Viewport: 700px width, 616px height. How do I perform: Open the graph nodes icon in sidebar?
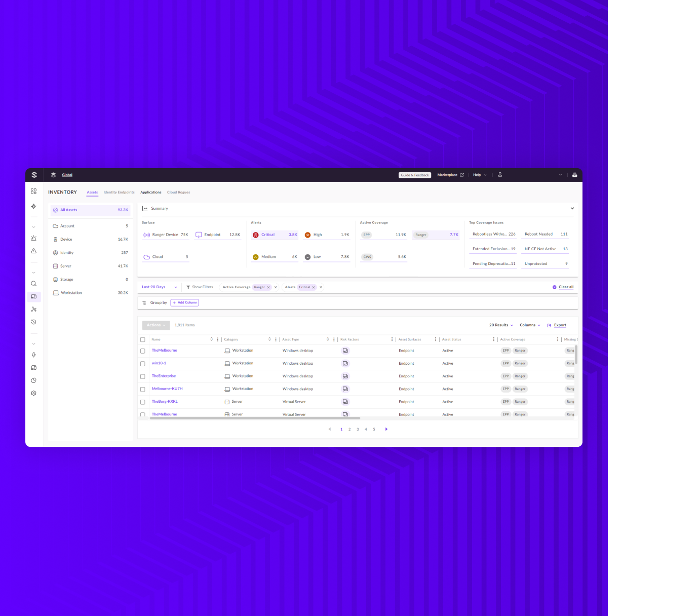click(33, 309)
